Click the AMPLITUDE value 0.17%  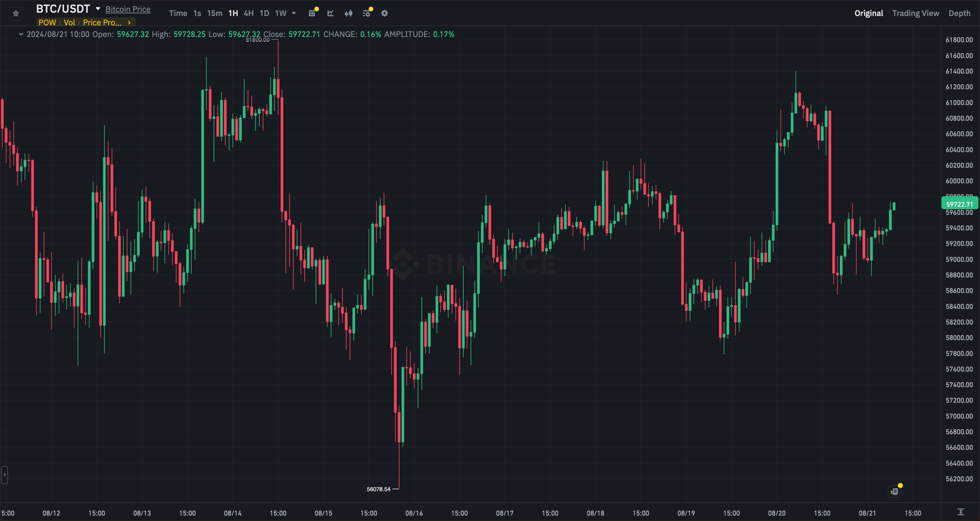(x=444, y=34)
